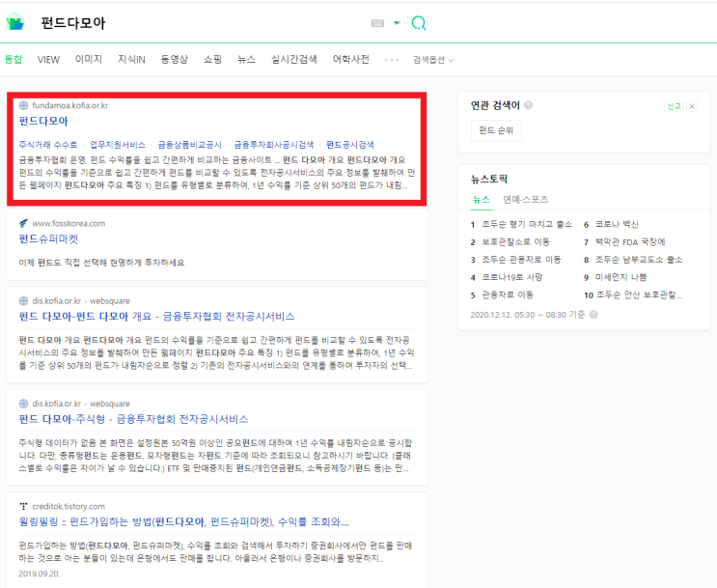Open the 동영상 tab
Viewport: 717px width, 588px height.
click(x=175, y=60)
